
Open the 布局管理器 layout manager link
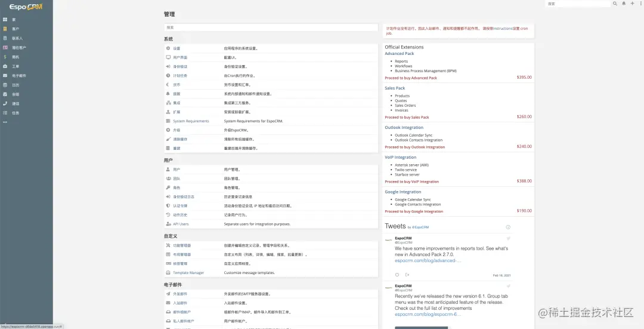point(182,254)
